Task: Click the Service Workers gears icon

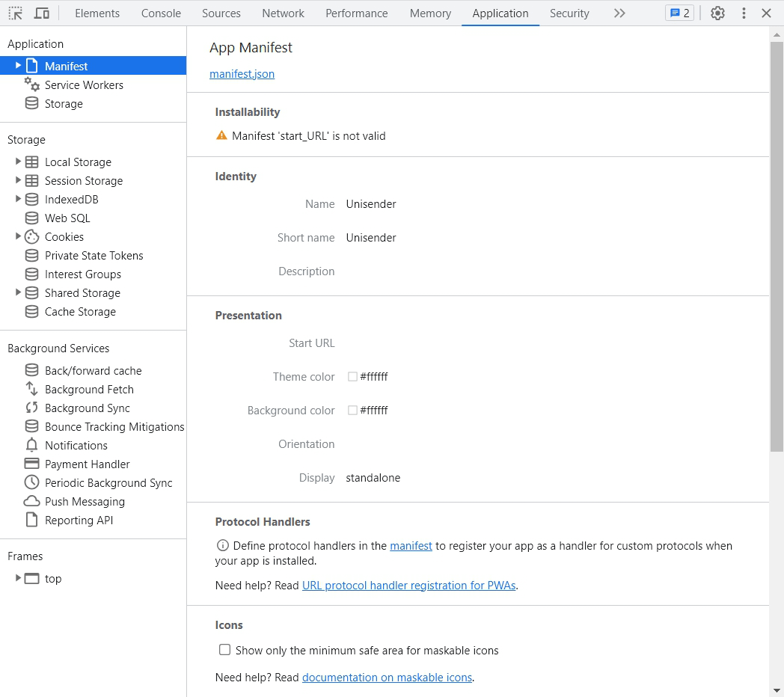Action: pos(32,84)
